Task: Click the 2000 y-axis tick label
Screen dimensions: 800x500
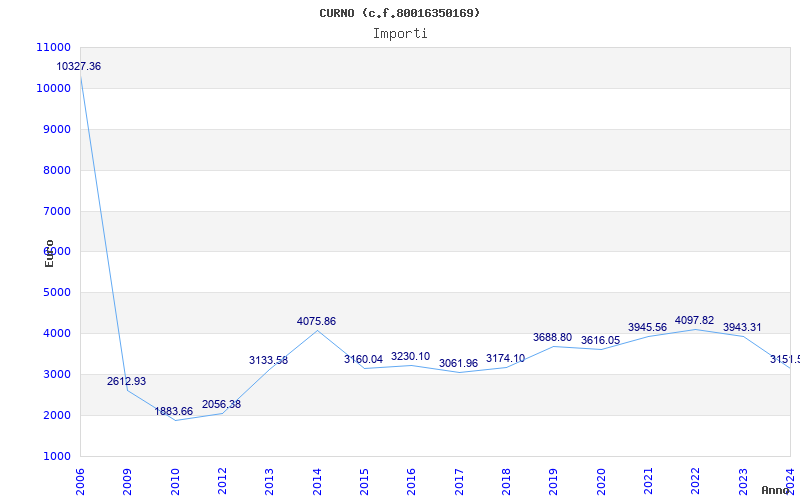Action: pyautogui.click(x=56, y=415)
